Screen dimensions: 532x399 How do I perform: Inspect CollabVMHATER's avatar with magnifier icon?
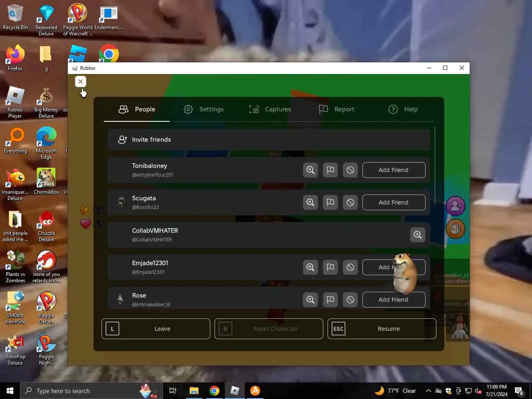[418, 235]
